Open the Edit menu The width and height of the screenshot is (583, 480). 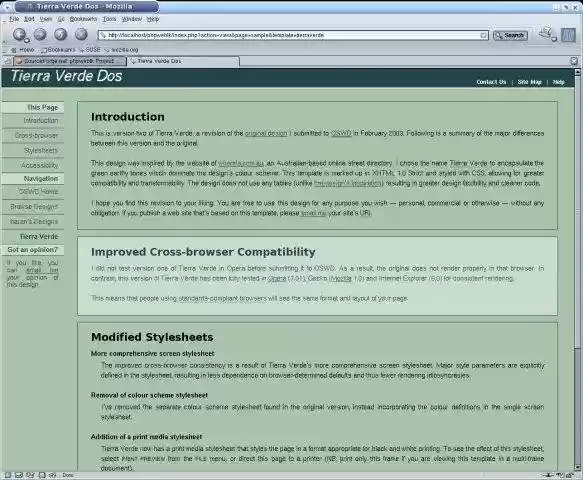pyautogui.click(x=29, y=19)
